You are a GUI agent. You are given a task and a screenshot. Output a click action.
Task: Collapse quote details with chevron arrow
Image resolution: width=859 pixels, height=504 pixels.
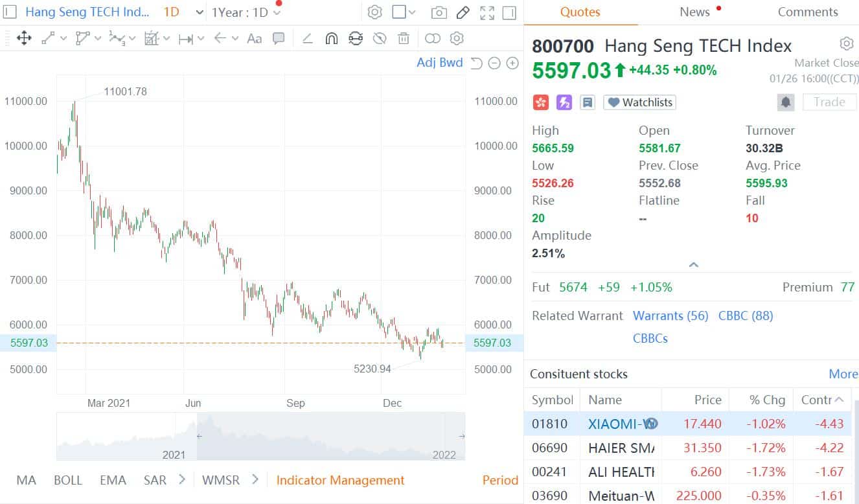click(693, 264)
